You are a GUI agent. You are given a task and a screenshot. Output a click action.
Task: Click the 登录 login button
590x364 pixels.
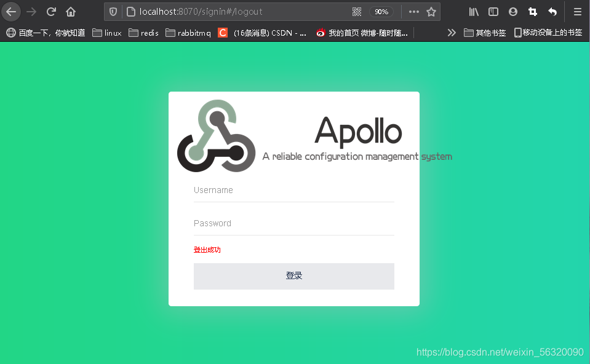[294, 277]
